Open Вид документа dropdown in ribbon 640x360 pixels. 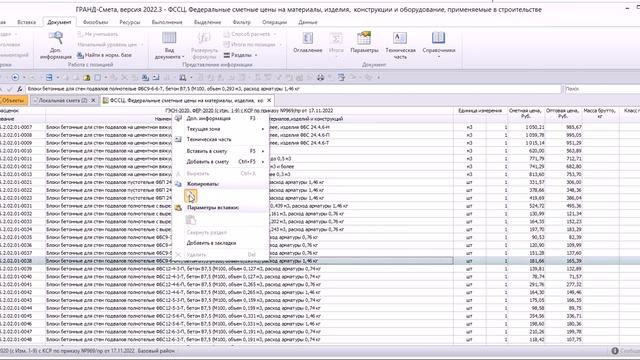169,45
